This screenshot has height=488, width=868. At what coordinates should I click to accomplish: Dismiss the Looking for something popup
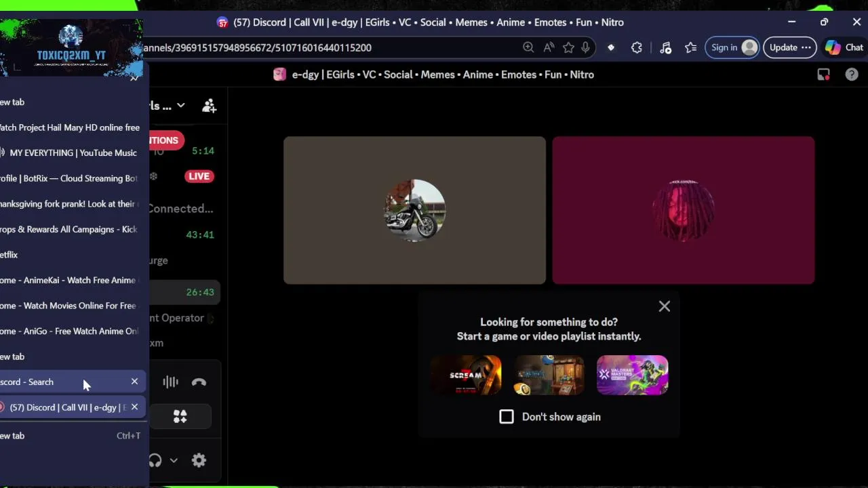click(x=665, y=306)
